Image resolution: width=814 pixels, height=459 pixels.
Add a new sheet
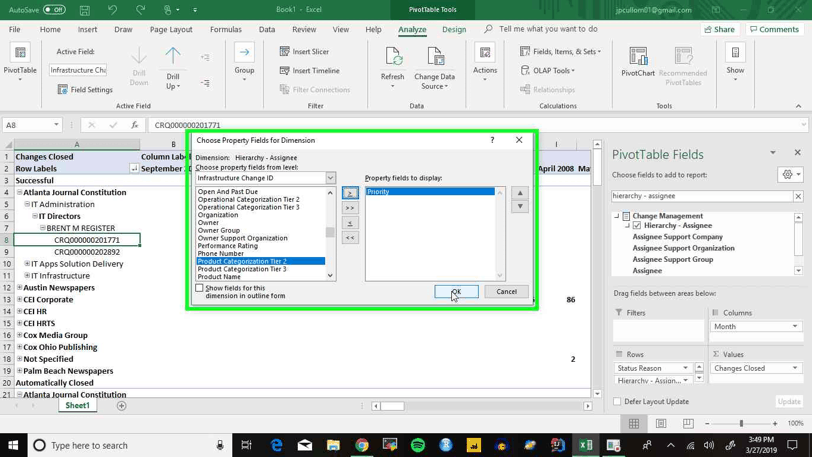coord(121,406)
